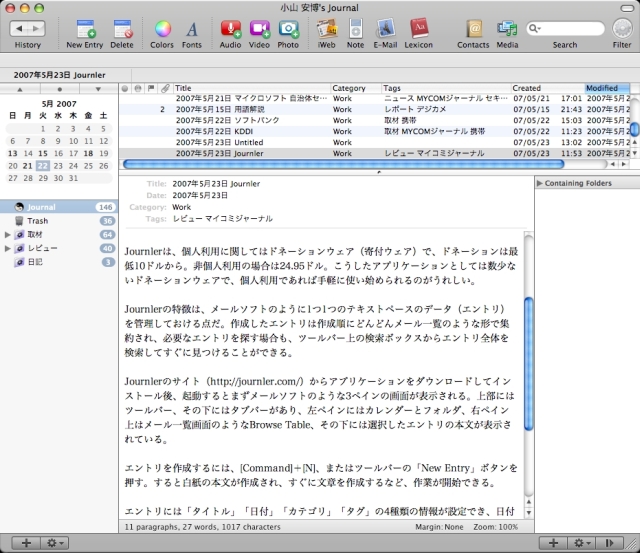The width and height of the screenshot is (640, 553).
Task: Click the entry text vertical scrollbar thumb
Action: [x=529, y=363]
